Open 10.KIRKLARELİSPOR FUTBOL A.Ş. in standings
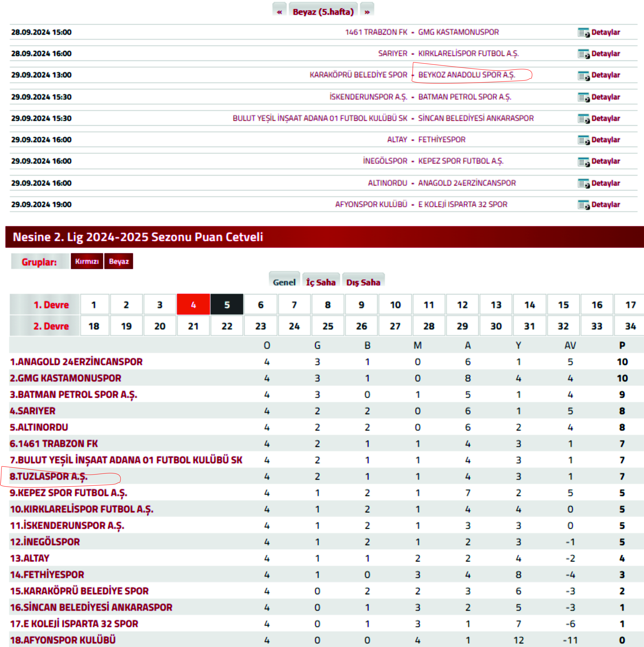The height and width of the screenshot is (647, 644). [x=82, y=510]
